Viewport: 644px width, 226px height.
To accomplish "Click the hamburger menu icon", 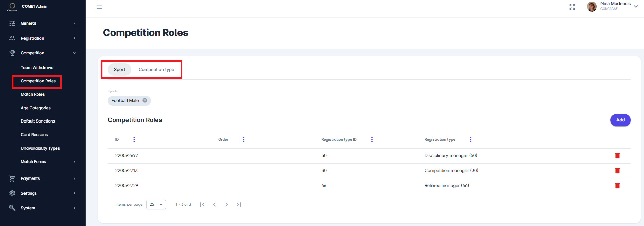I will click(99, 7).
